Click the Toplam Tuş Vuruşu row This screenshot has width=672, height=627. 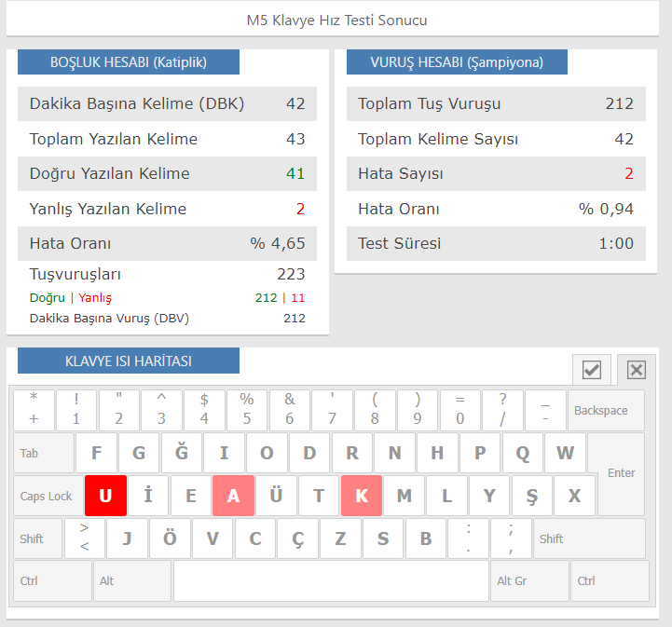tap(496, 103)
